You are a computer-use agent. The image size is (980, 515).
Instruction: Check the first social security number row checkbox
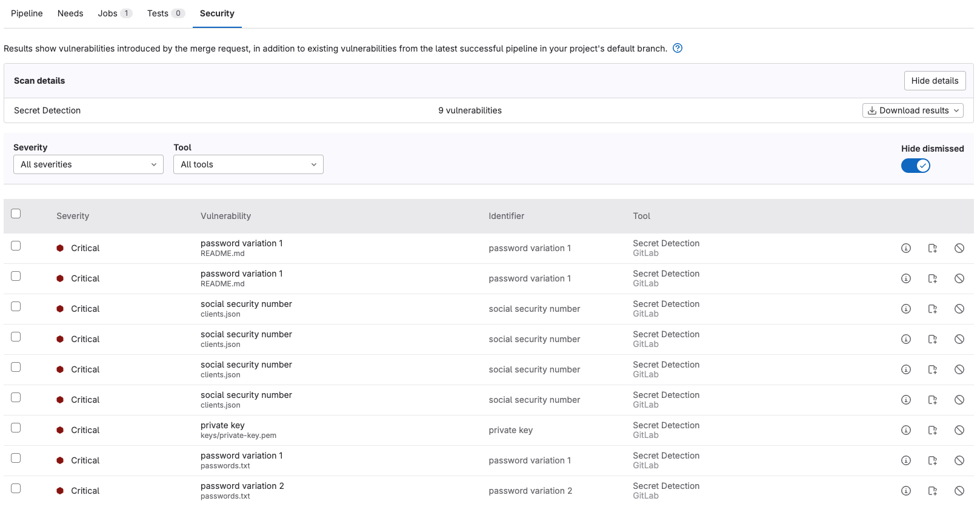tap(16, 306)
